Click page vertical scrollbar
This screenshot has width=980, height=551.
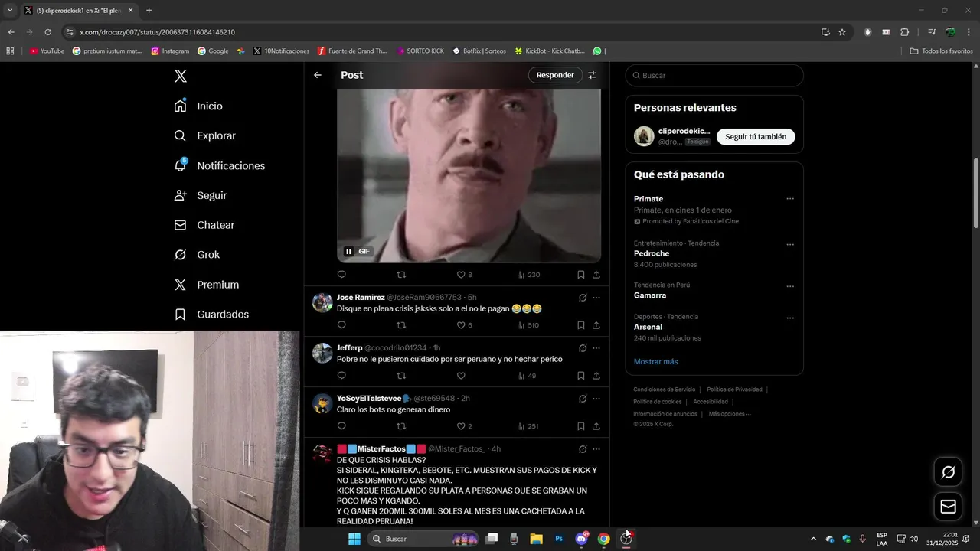point(975,193)
